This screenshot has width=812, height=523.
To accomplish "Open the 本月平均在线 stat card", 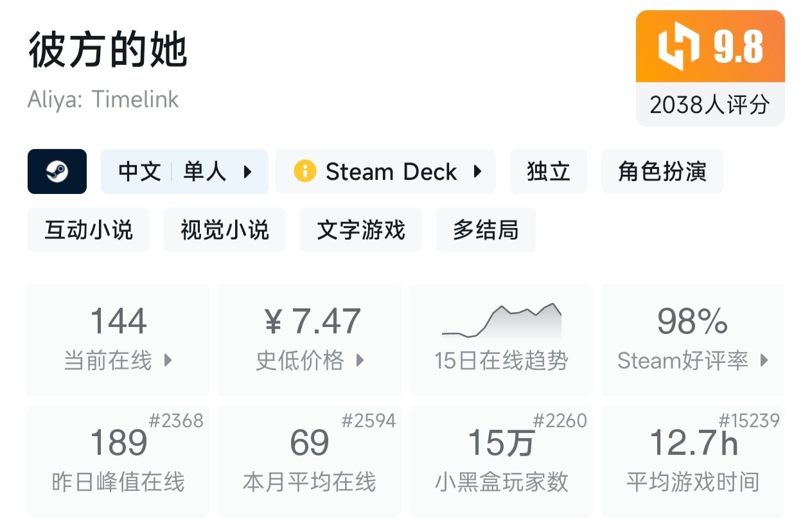I will [x=310, y=461].
